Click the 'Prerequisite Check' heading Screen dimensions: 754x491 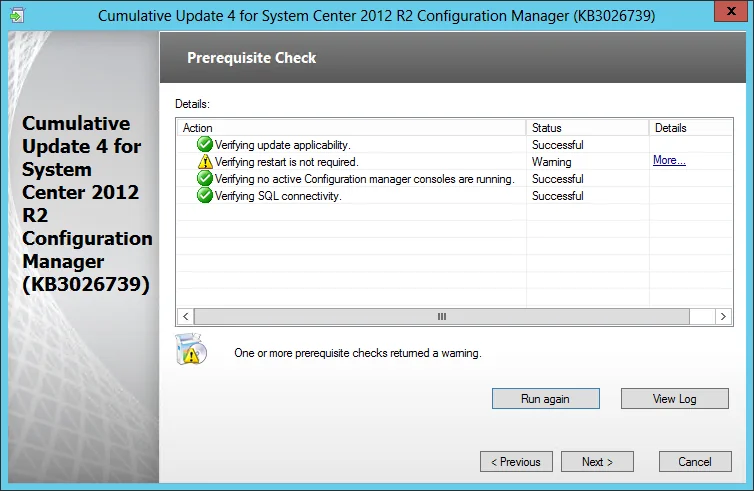pos(251,58)
